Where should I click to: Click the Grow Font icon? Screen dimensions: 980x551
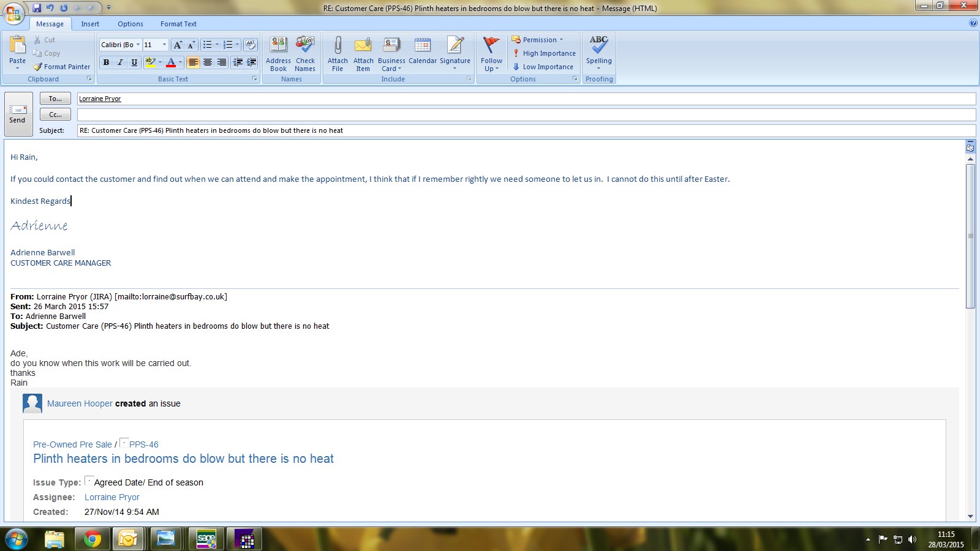(x=178, y=45)
